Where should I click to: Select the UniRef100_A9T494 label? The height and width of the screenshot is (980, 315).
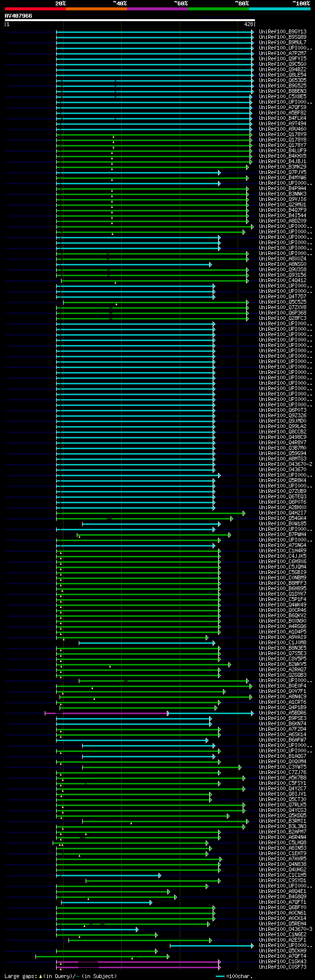click(283, 124)
